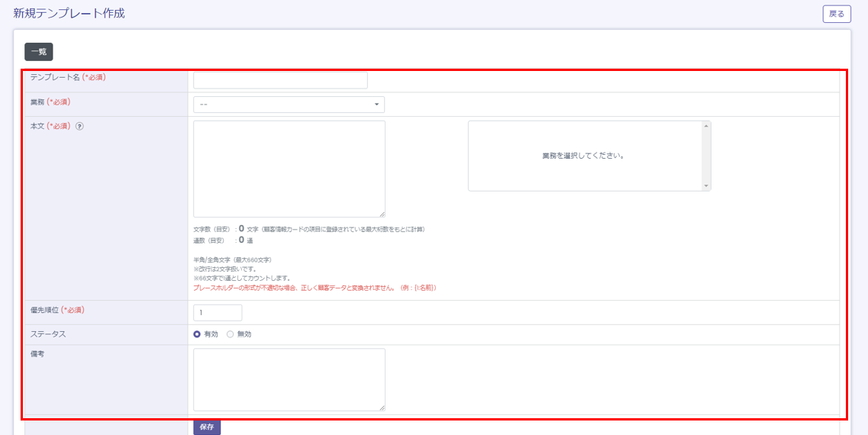The width and height of the screenshot is (868, 435).
Task: Open the 一覧 list button
Action: tap(39, 52)
